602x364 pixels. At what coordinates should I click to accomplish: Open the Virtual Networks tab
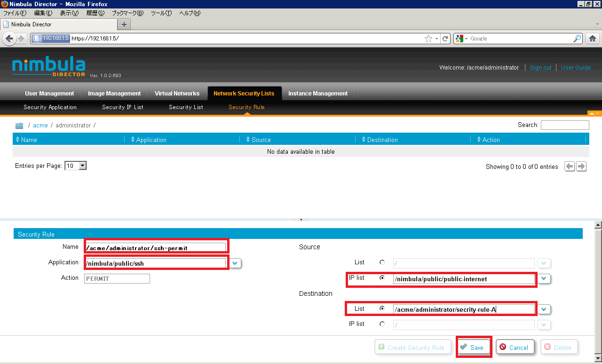pyautogui.click(x=177, y=94)
